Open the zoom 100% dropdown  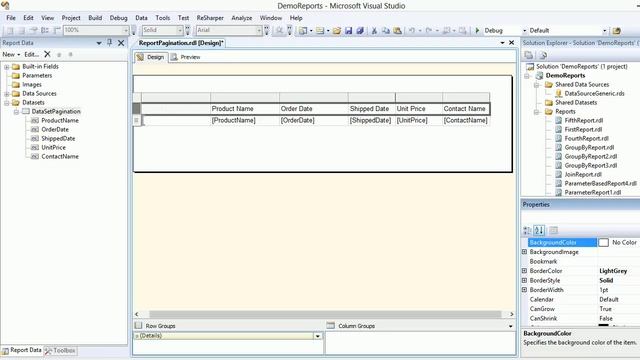(x=125, y=30)
